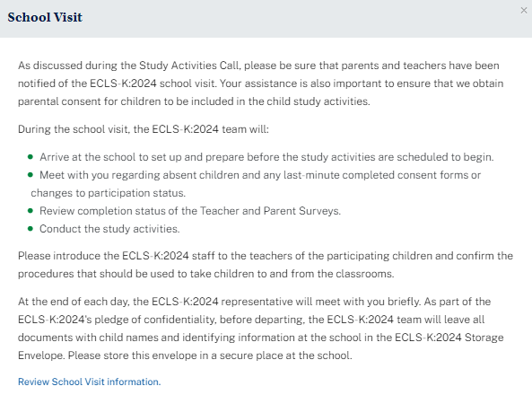Click the text changes to participation status
This screenshot has height=395, width=532.
[x=108, y=193]
